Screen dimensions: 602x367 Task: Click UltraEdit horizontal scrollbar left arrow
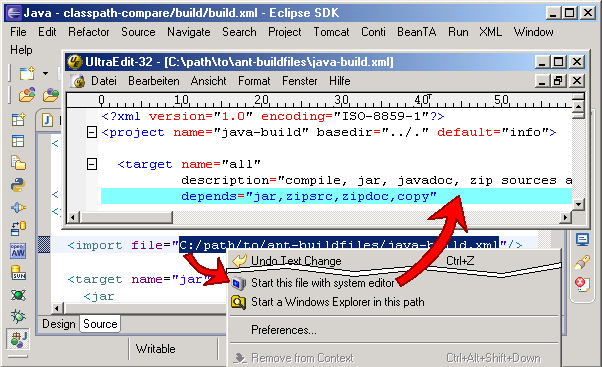(x=73, y=218)
